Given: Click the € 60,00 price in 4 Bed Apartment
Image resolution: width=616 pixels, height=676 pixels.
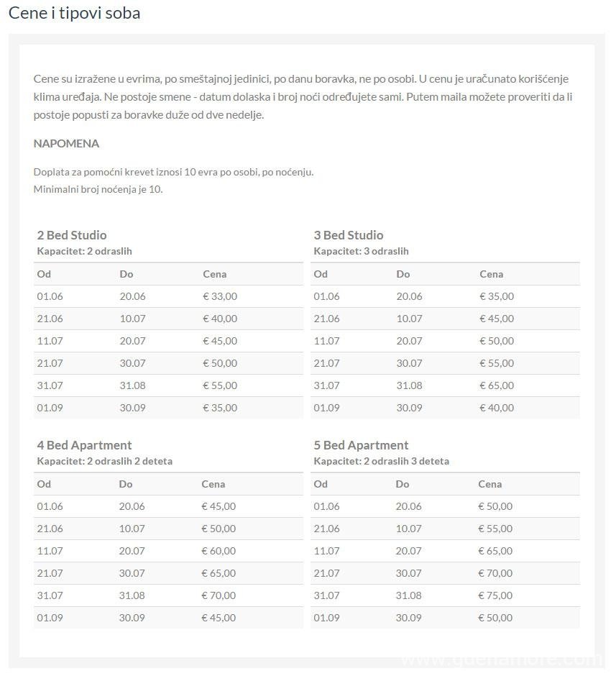Looking at the screenshot, I should coord(219,551).
